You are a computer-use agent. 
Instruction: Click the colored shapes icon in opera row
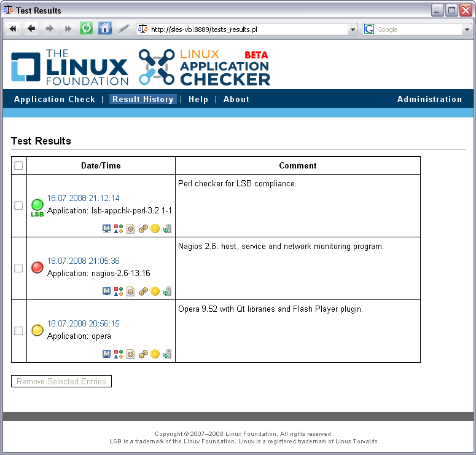click(119, 354)
